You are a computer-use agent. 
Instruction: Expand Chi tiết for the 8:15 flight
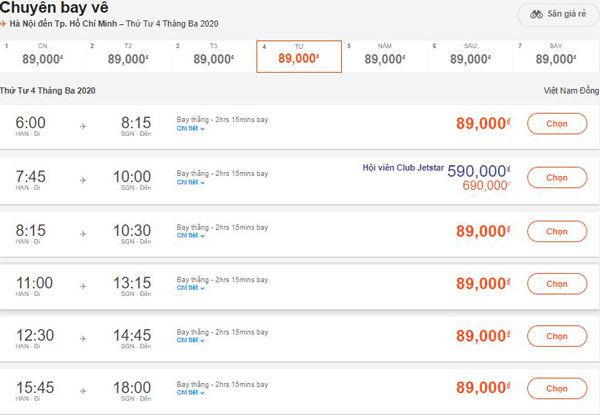191,236
